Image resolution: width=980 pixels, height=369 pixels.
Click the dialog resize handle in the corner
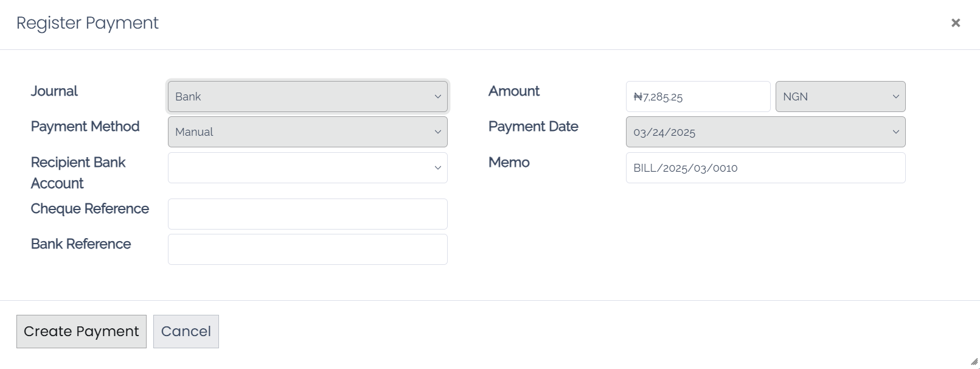coord(973,362)
